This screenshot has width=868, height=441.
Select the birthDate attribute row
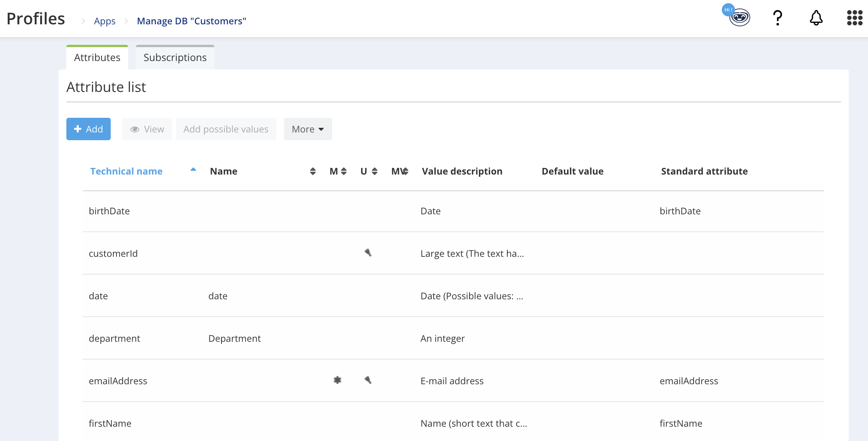coord(109,211)
